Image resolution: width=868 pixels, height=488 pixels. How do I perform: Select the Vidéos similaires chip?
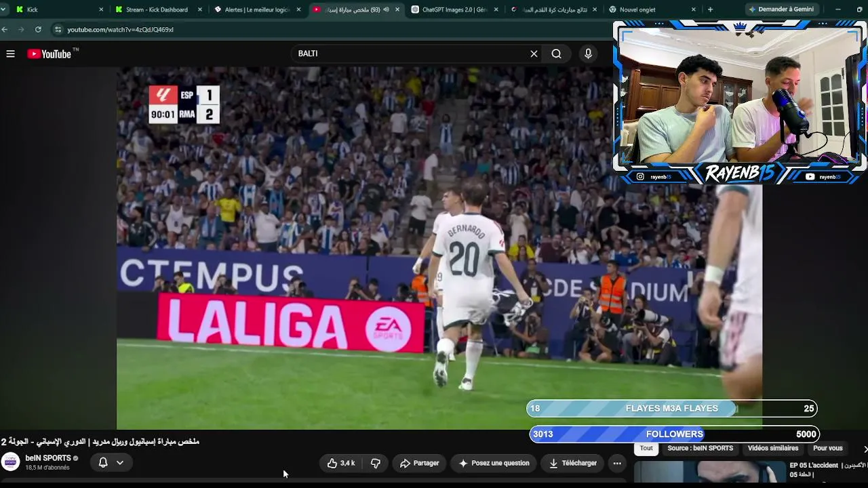[773, 448]
